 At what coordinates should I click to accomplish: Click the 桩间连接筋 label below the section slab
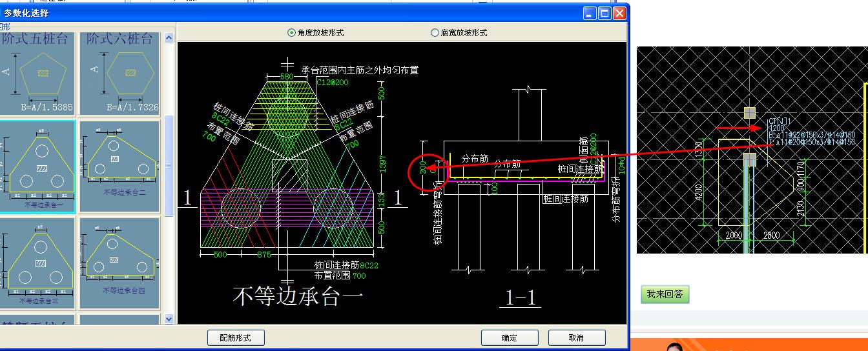click(x=566, y=199)
